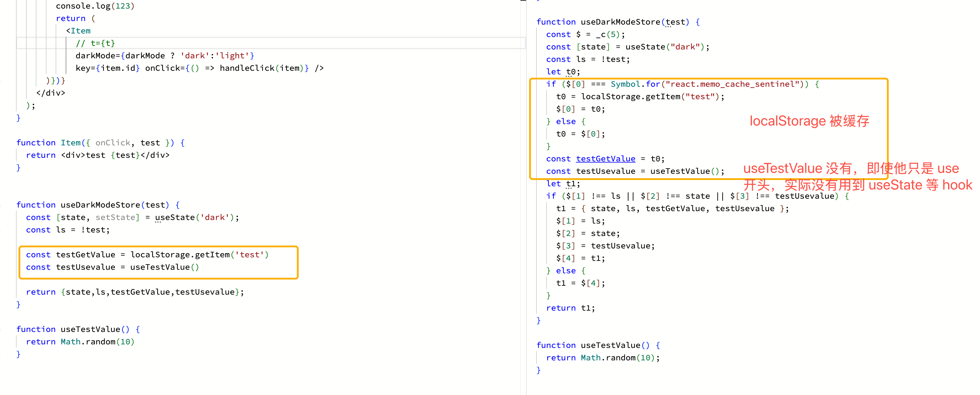Viewport: 980px width, 395px height.
Task: Click 'return Math.random(10)' in left pane
Action: pos(80,342)
